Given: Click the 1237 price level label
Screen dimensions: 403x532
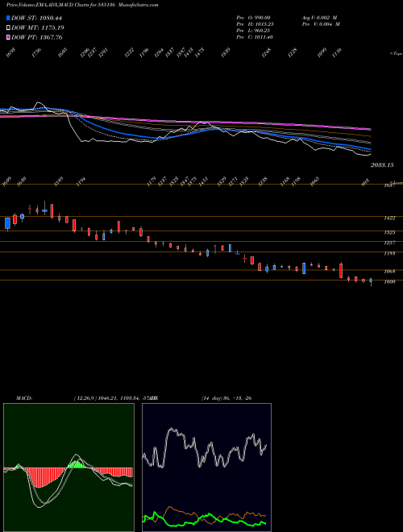Looking at the screenshot, I should [x=389, y=243].
